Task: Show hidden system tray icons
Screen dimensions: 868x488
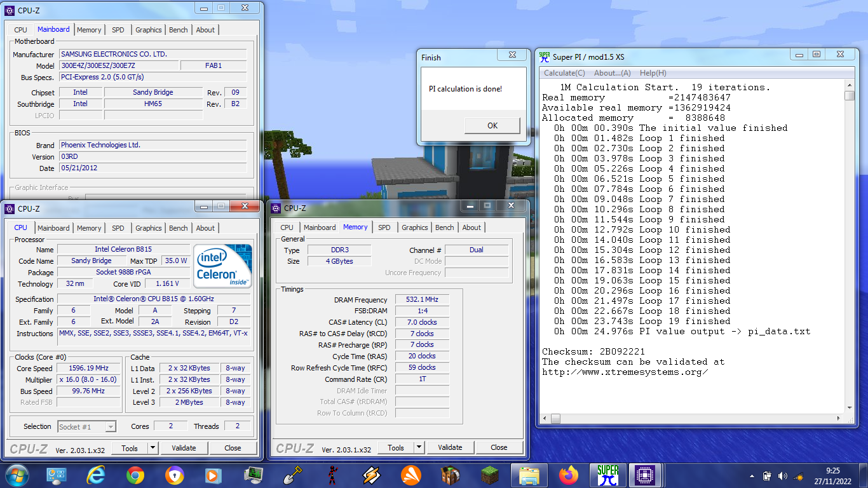Action: [x=752, y=476]
